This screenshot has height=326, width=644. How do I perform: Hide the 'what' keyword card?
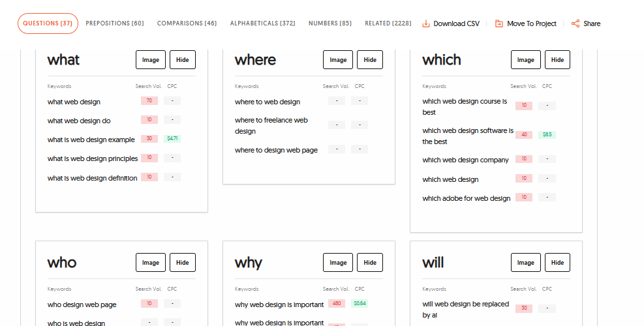[183, 60]
